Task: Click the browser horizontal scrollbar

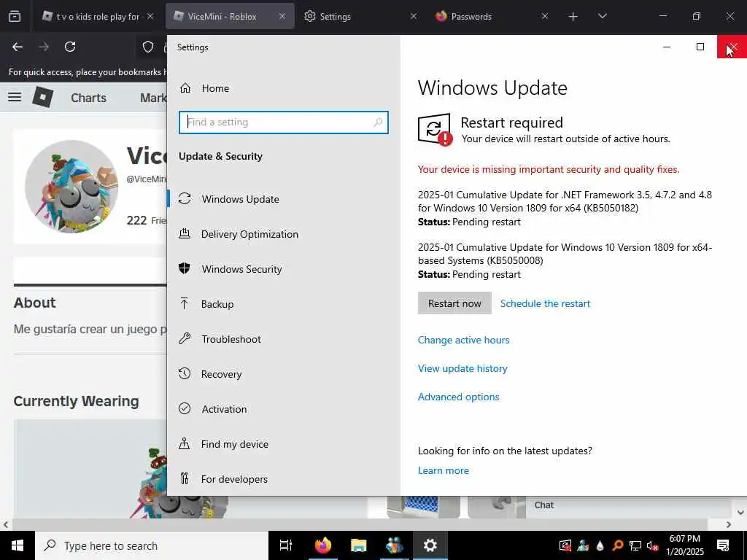Action: pos(360,524)
